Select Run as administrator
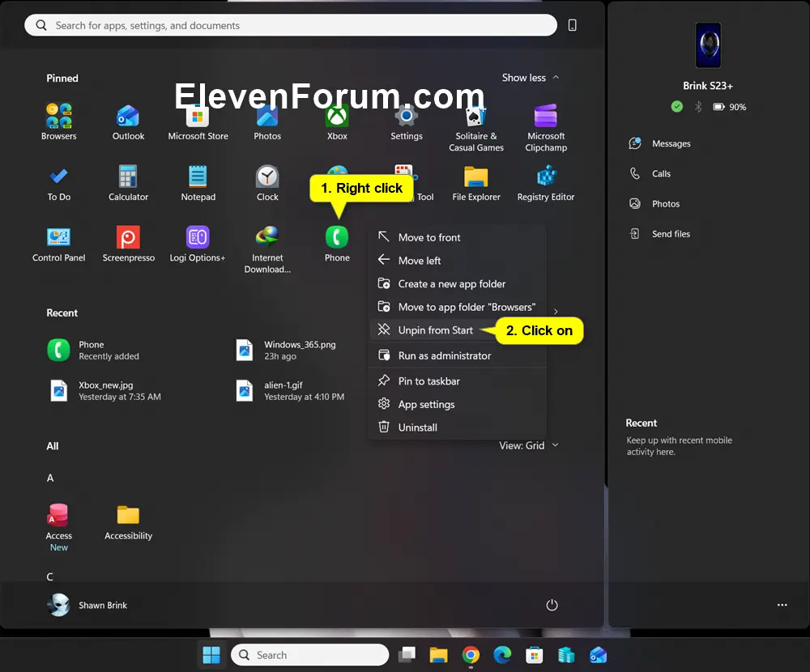 click(x=457, y=355)
